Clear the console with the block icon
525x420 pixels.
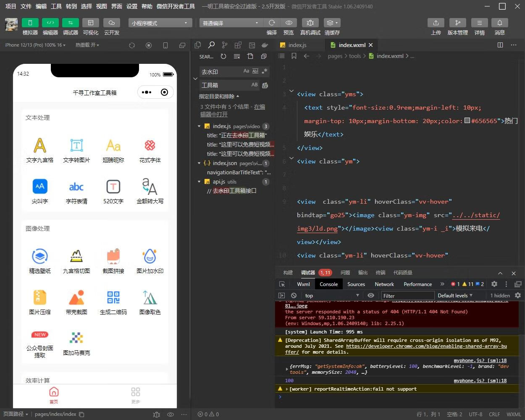(294, 296)
